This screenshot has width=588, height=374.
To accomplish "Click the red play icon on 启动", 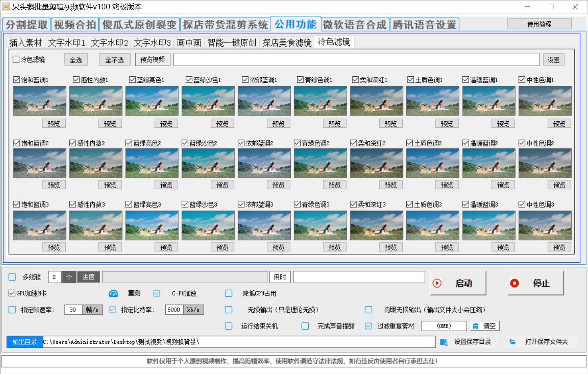I will point(437,283).
